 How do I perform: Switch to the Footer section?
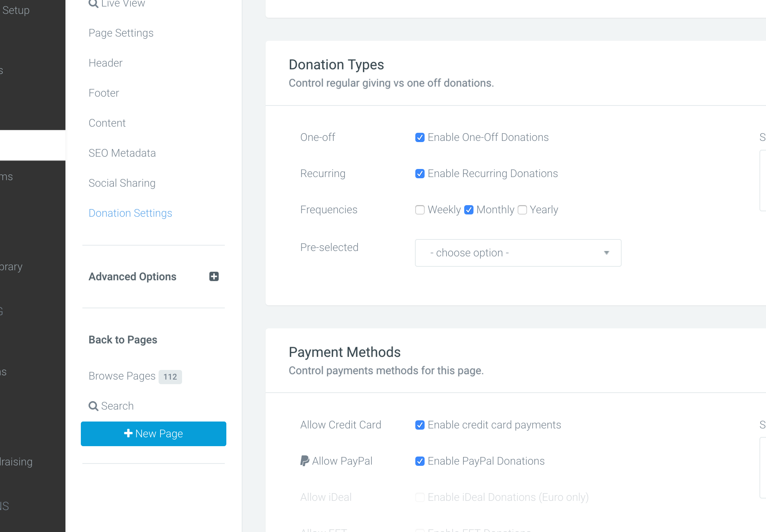104,93
